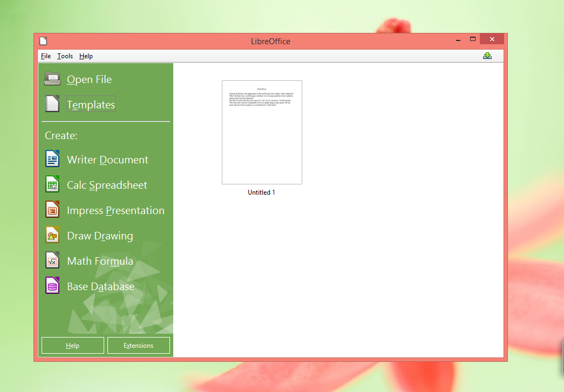Click the LibreOffice title bar document icon
Screen dimensions: 564x392
click(43, 41)
